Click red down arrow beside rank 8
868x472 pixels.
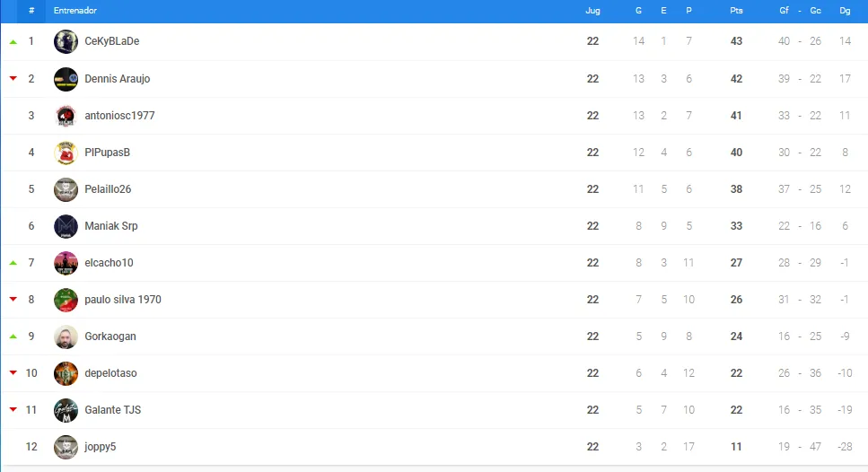(x=13, y=300)
